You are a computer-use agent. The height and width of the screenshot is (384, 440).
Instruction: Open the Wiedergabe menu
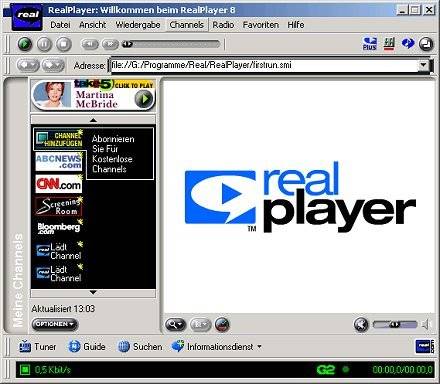138,25
